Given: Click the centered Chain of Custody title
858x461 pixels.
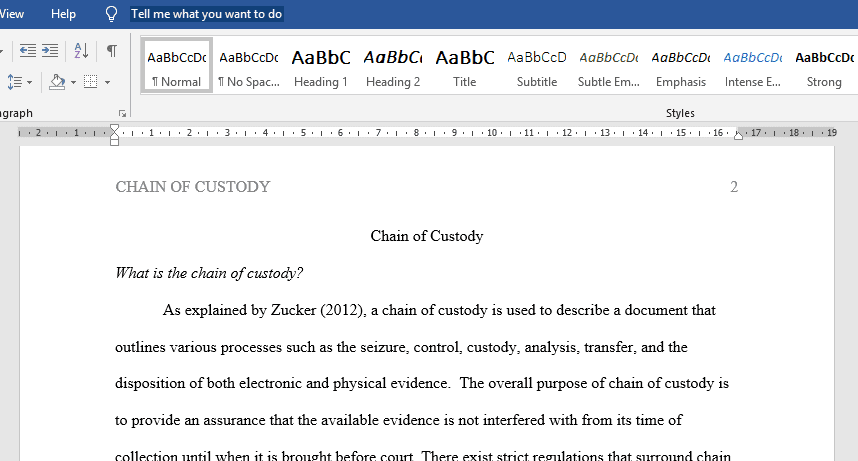Looking at the screenshot, I should [x=427, y=236].
